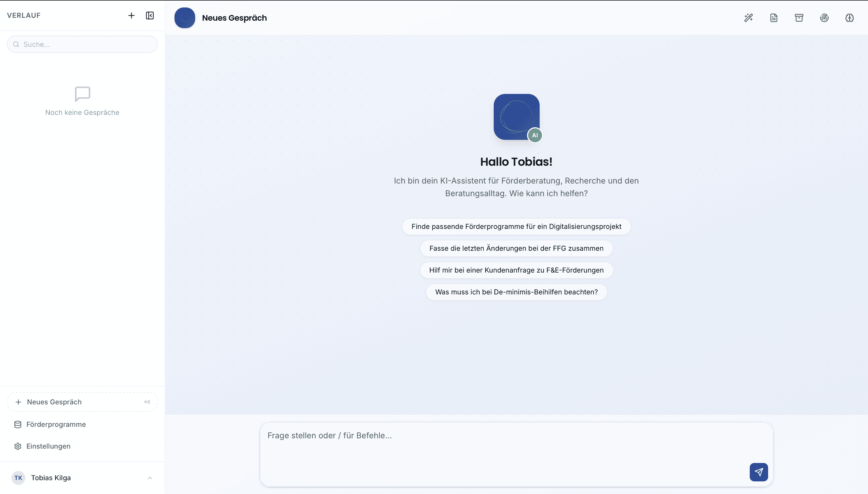Image resolution: width=868 pixels, height=494 pixels.
Task: Select the De-minimis-Beihilfen question suggestion
Action: point(516,292)
